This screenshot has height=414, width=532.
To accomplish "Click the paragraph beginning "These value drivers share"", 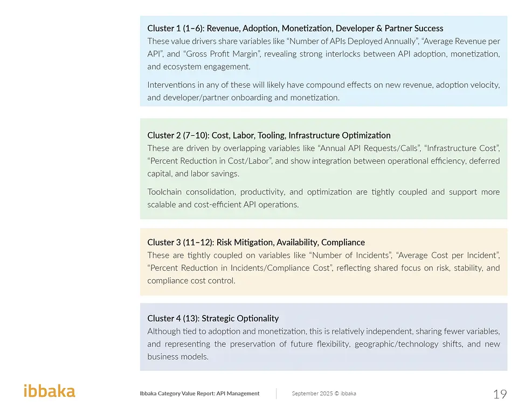I will point(323,54).
